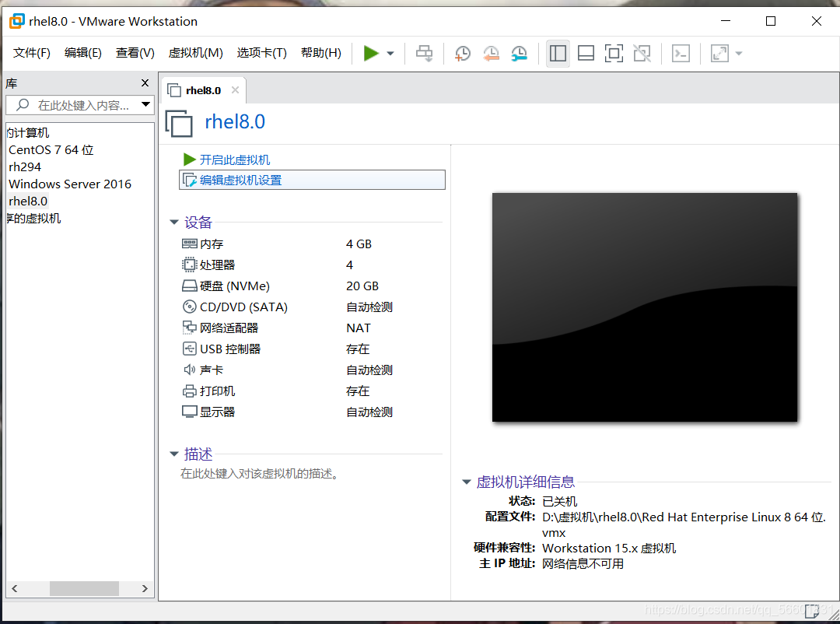Click the status bar message log icon
Viewport: 840px width, 624px height.
coord(811,611)
